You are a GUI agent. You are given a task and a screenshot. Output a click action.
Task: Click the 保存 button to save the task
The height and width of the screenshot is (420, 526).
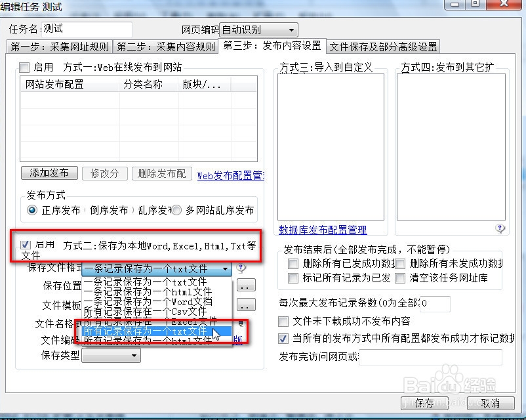coord(424,404)
